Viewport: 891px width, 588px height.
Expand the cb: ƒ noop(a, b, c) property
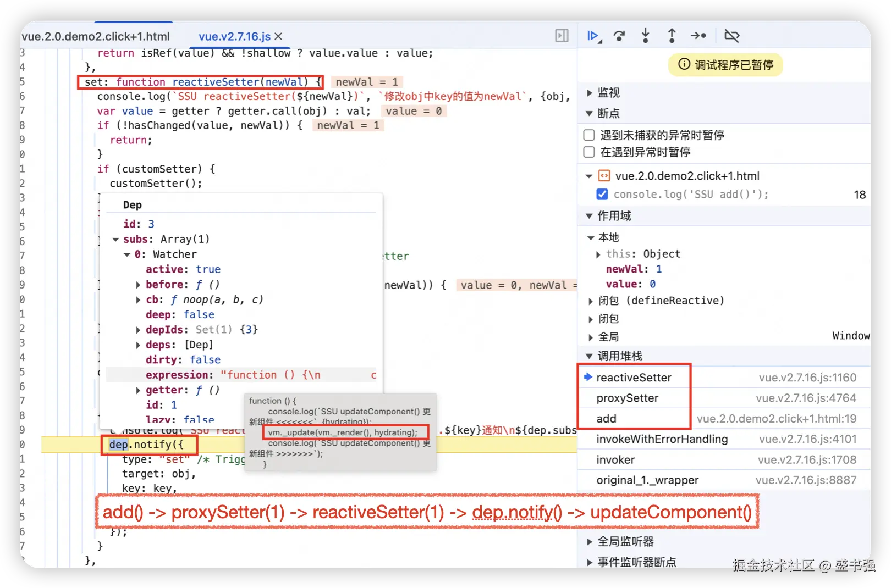tap(138, 300)
